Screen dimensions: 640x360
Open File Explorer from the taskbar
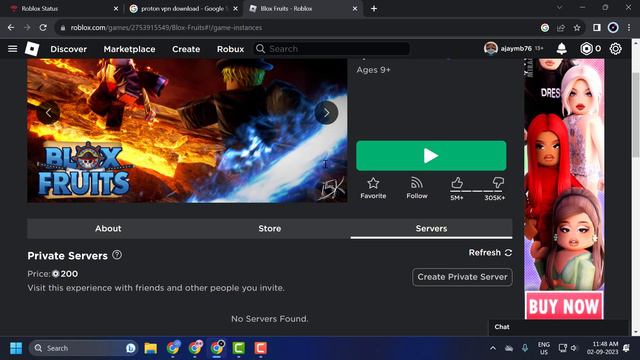coord(151,348)
